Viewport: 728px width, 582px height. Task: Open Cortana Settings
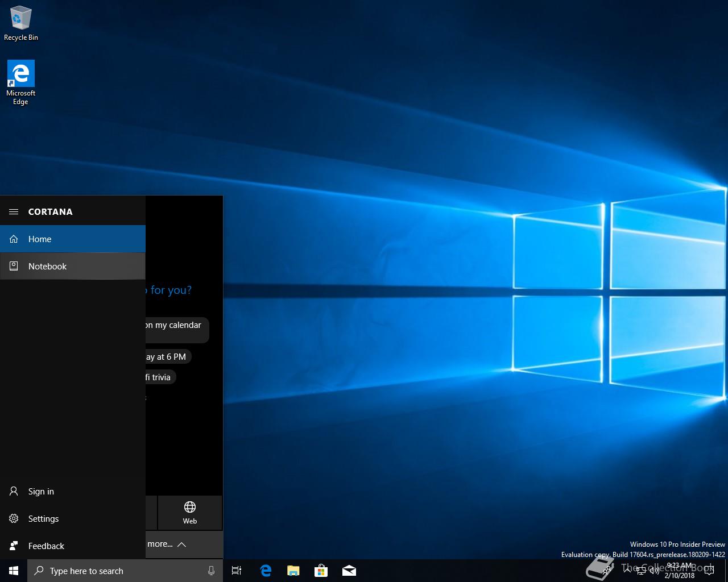tap(43, 519)
